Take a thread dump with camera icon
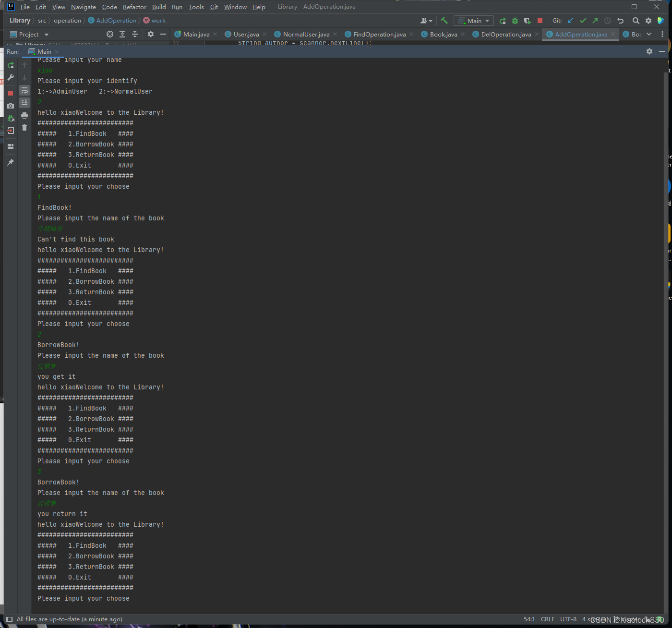This screenshot has width=672, height=628. (11, 106)
